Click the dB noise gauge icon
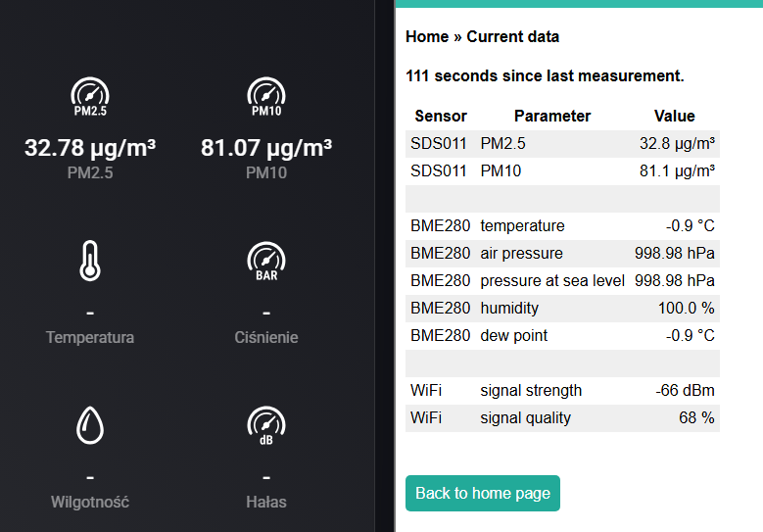 click(266, 426)
